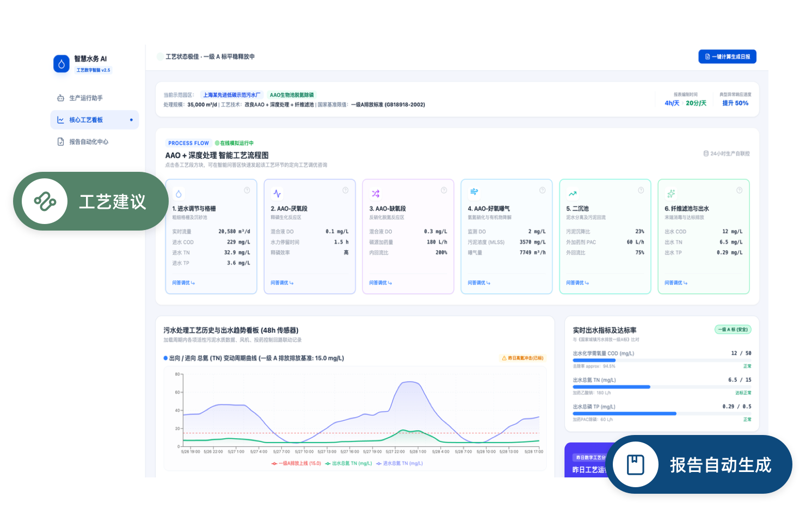
Task: Toggle 出水总氮 TN legend series
Action: (x=348, y=463)
